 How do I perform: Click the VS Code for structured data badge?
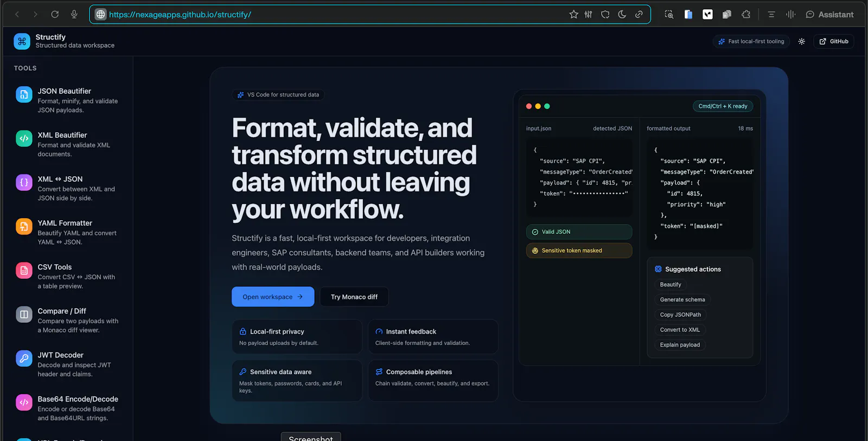coord(278,95)
